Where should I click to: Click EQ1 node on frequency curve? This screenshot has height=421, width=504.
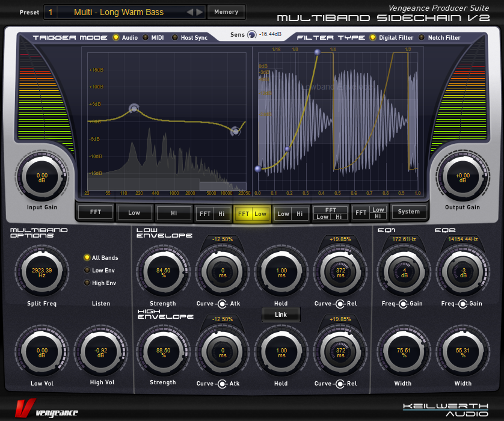134,108
